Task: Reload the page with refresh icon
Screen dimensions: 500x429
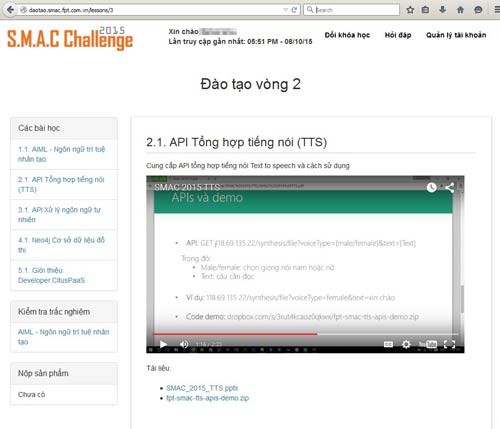Action: coord(294,10)
